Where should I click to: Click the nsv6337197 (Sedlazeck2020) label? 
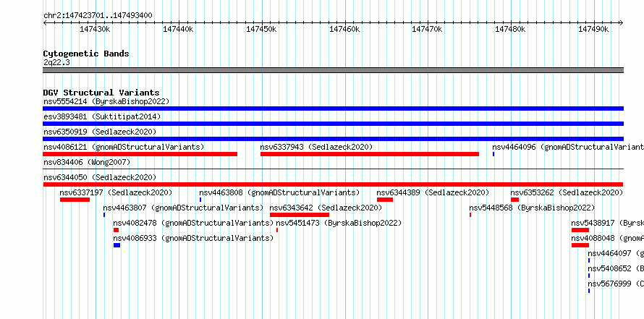(x=116, y=192)
